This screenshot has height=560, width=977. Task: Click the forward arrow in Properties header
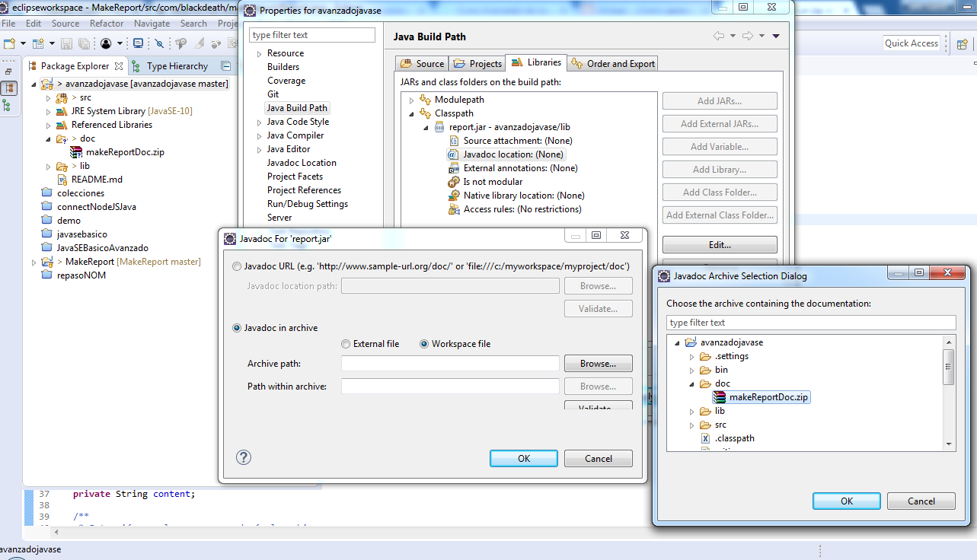[748, 36]
